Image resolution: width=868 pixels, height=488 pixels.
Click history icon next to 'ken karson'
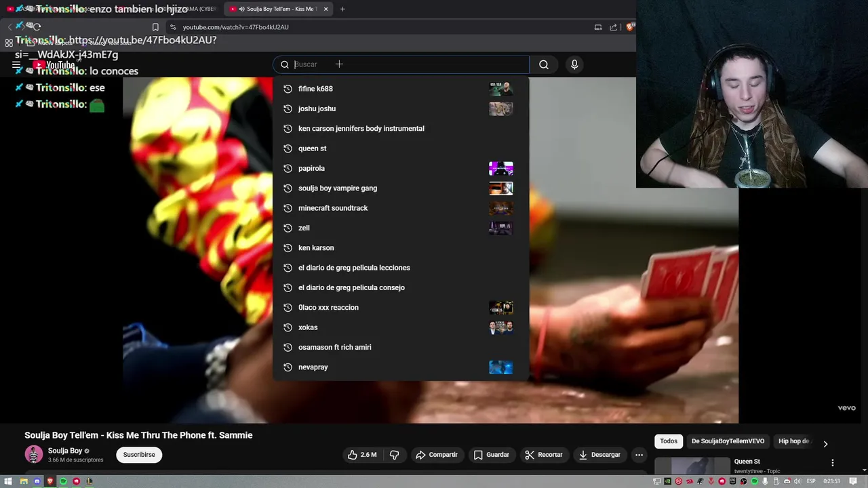[x=288, y=247]
